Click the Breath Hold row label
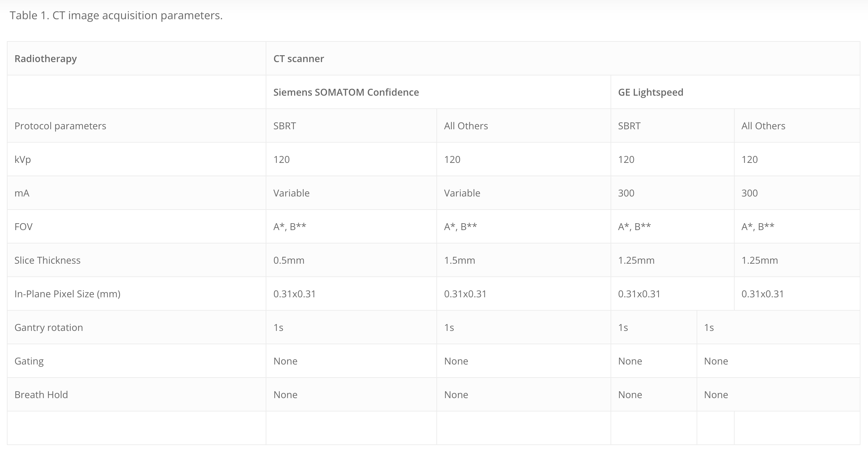 pos(41,395)
